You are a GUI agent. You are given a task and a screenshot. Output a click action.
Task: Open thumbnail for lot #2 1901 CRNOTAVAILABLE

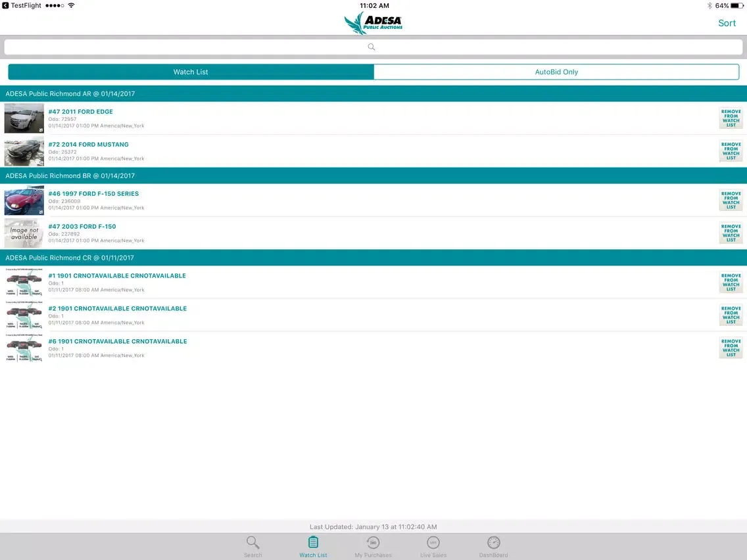[24, 315]
